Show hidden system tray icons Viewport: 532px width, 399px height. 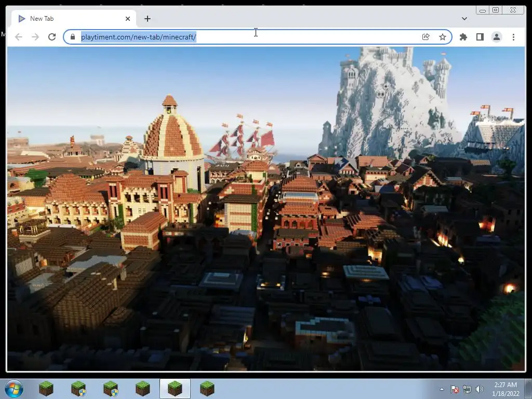tap(442, 389)
